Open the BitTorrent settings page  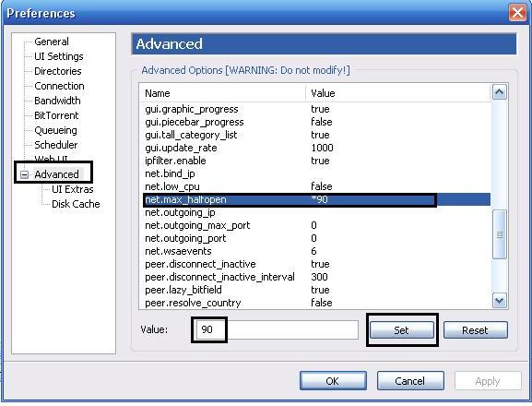[56, 115]
